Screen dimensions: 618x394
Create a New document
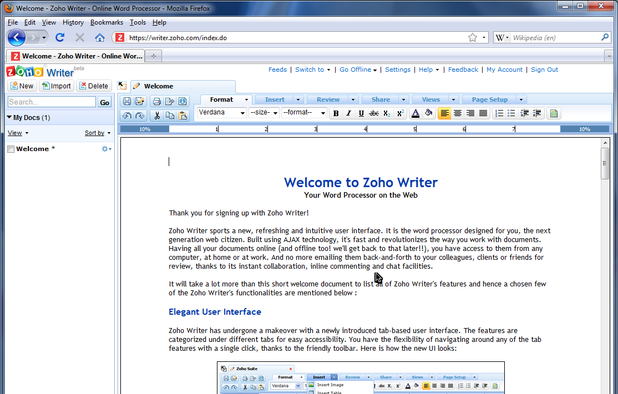point(22,86)
